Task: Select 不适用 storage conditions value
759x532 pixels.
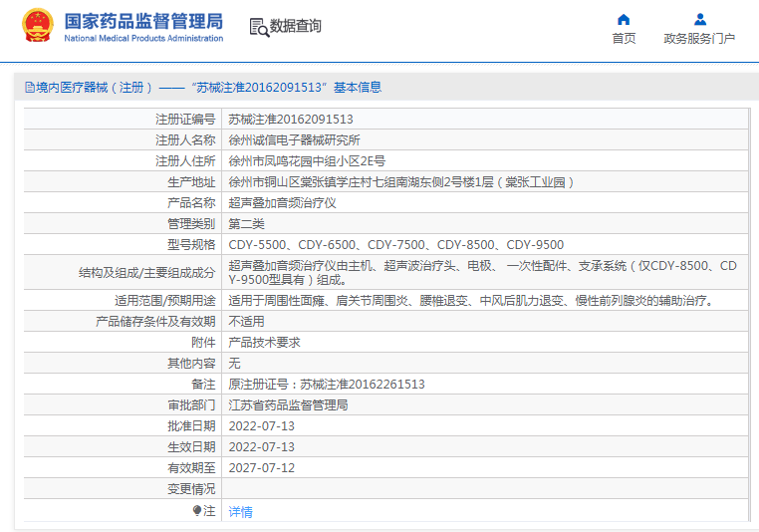Action: click(246, 322)
